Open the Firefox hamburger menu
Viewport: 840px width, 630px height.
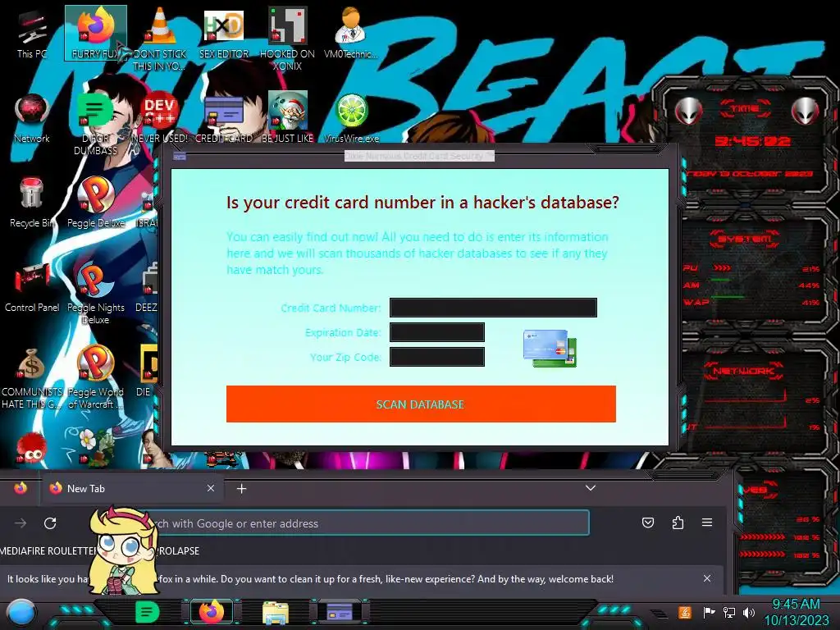point(707,523)
